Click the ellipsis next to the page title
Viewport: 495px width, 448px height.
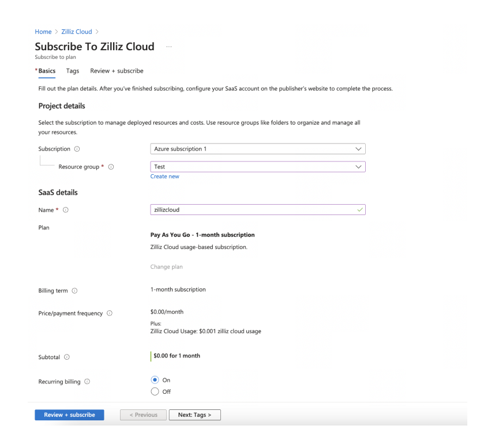click(x=168, y=46)
